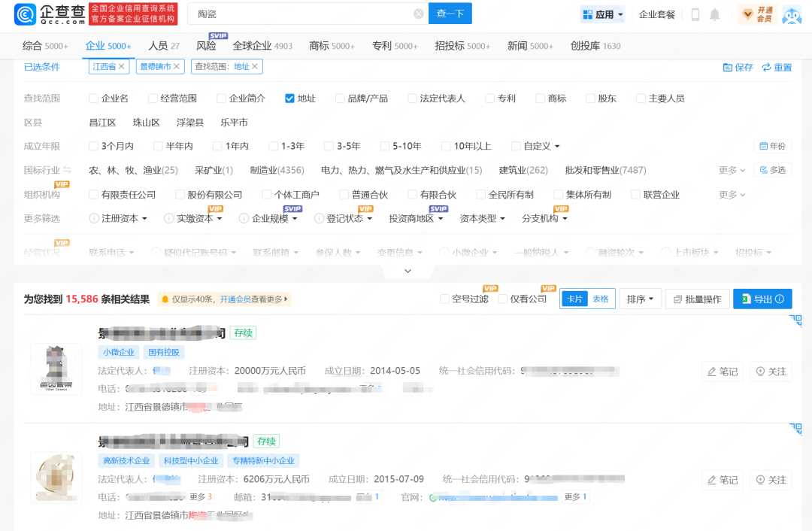Remove the 查找范围 地址 filter tag
The image size is (812, 531).
(x=255, y=66)
